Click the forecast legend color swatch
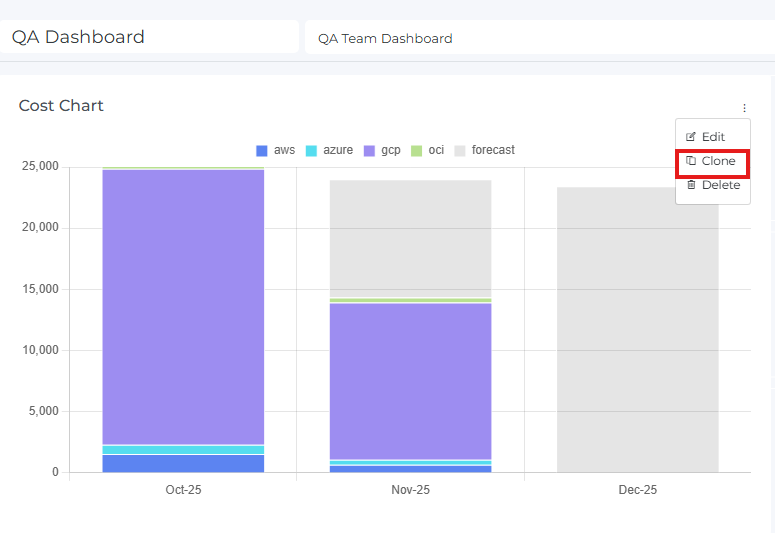The image size is (775, 533). (x=460, y=150)
